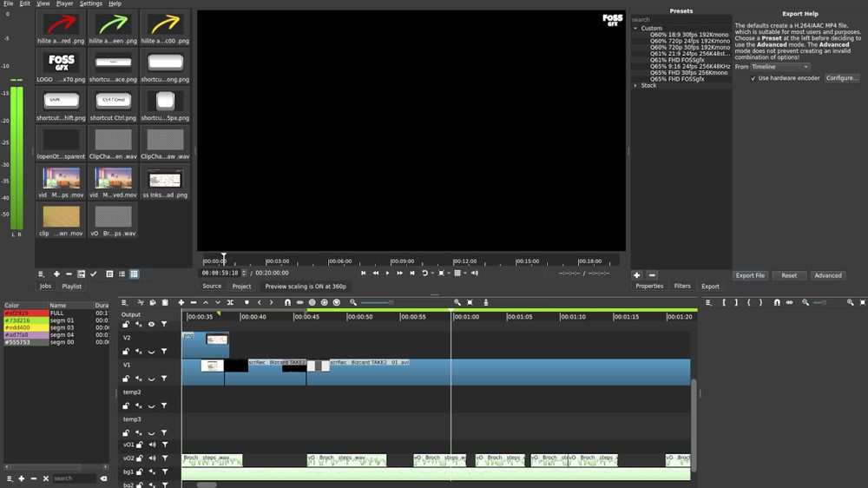868x488 pixels.
Task: Open Advanced export settings
Action: coord(827,275)
